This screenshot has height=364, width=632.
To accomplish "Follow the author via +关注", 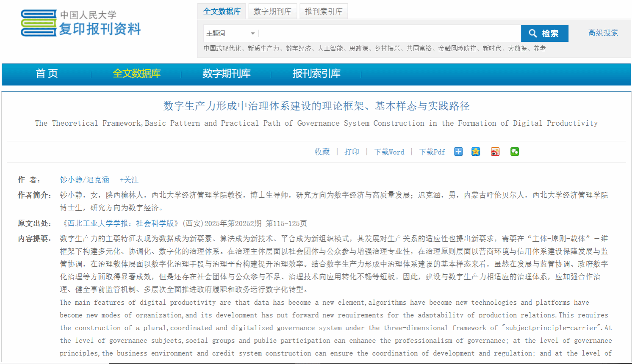I will 129,180.
